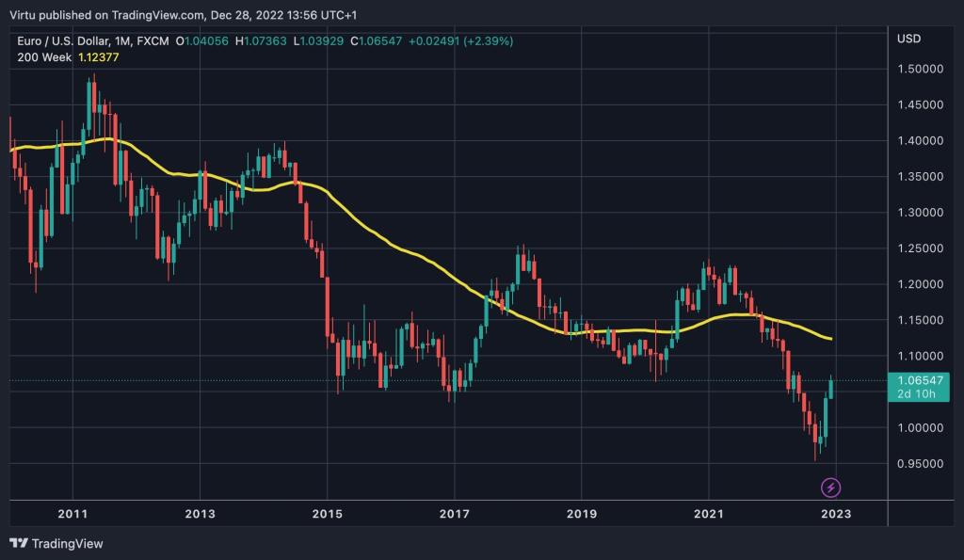The height and width of the screenshot is (560, 964).
Task: Click the open price O1.04056
Action: [201, 41]
